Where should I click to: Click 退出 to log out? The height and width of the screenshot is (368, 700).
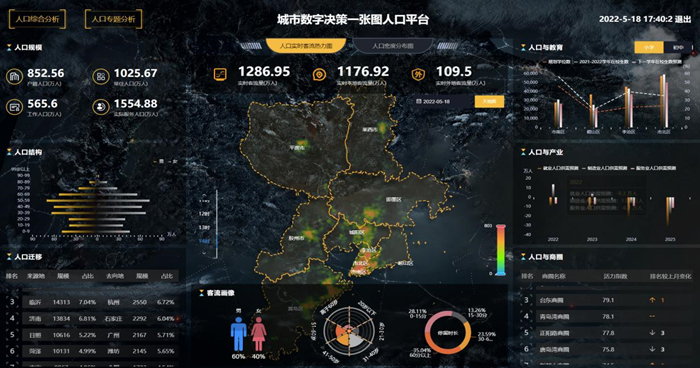683,19
